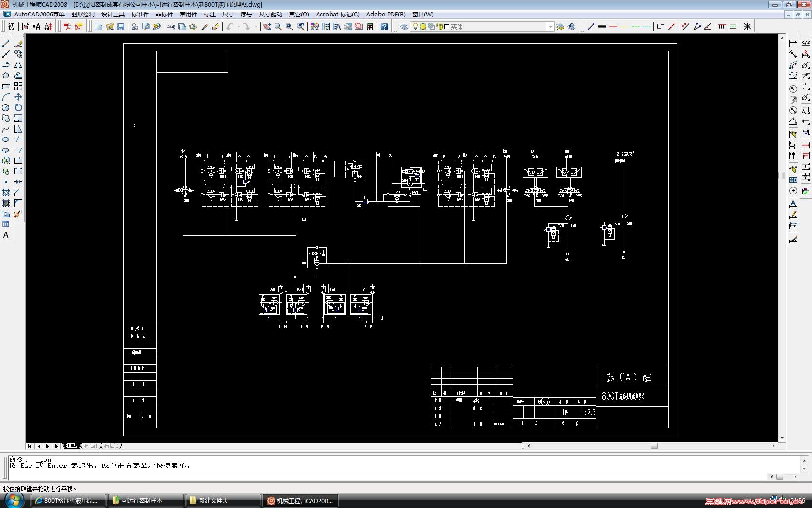Click the Save icon in toolbar
This screenshot has height=508, width=812.
tap(121, 27)
